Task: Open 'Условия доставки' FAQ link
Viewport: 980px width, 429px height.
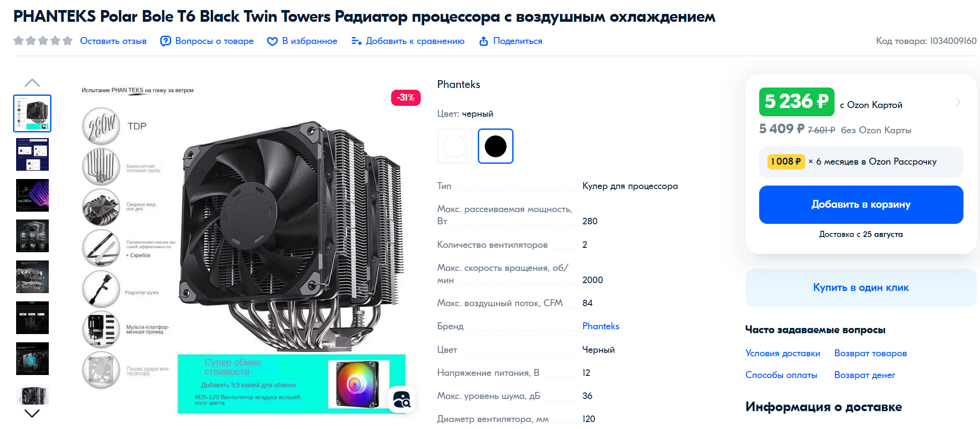Action: (x=783, y=353)
